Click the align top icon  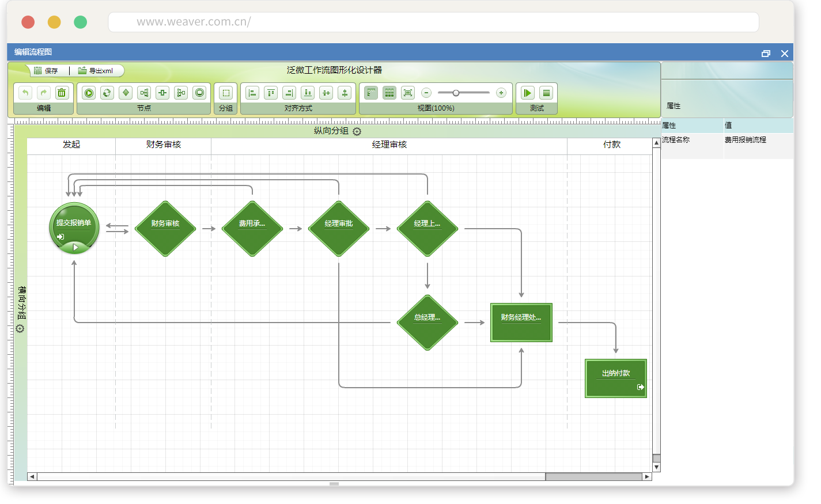click(x=271, y=93)
